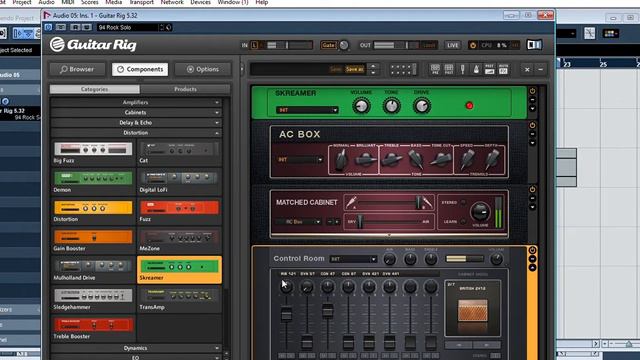Switch to the Components tab
This screenshot has width=640, height=360.
140,69
